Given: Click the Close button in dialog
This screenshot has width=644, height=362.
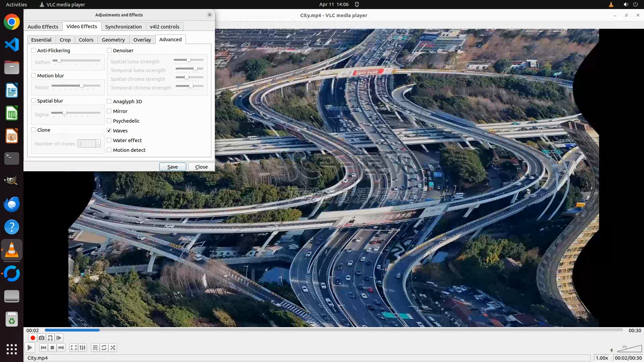Looking at the screenshot, I should point(201,167).
